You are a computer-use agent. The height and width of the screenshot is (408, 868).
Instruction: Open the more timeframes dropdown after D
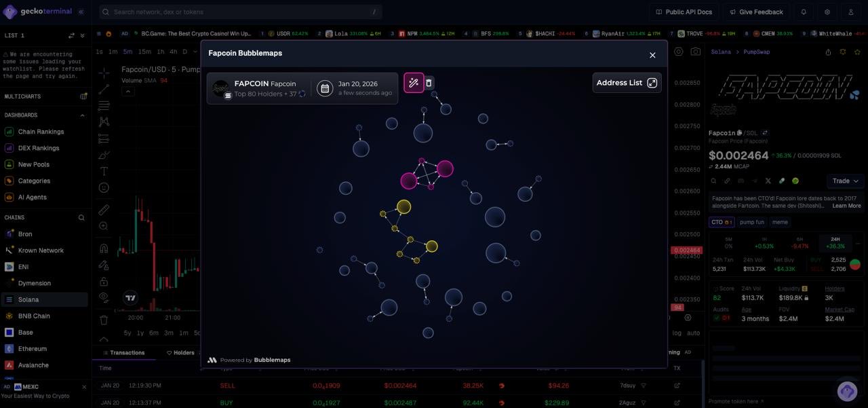tap(195, 52)
